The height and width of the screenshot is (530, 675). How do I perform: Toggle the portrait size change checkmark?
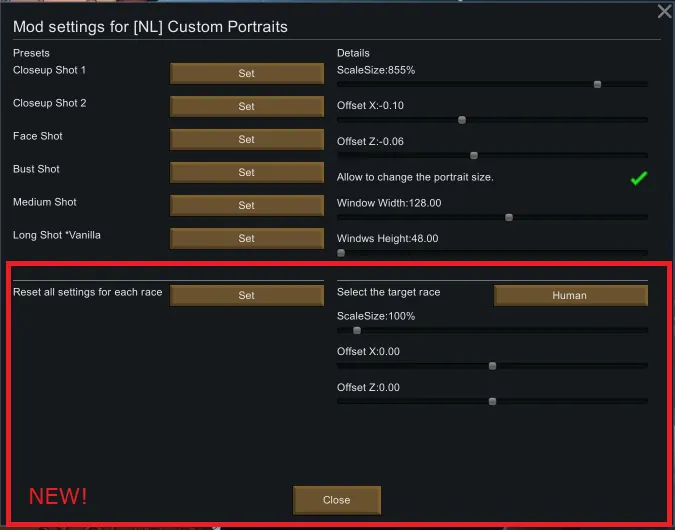[639, 178]
